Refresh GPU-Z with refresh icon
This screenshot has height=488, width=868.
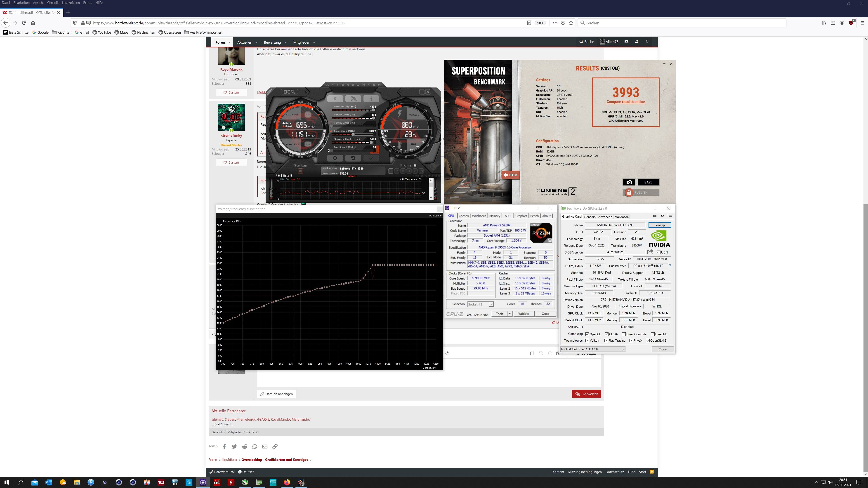pos(662,216)
